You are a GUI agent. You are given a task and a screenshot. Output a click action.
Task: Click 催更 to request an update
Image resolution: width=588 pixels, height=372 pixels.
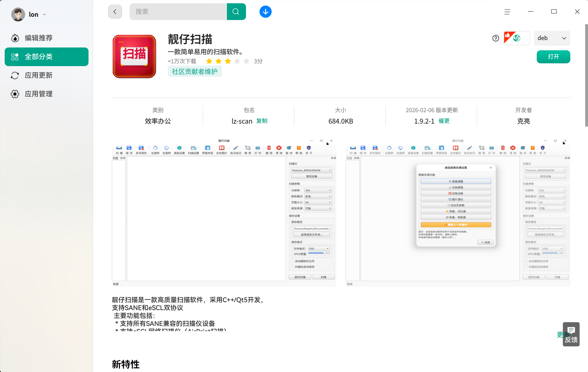point(444,121)
